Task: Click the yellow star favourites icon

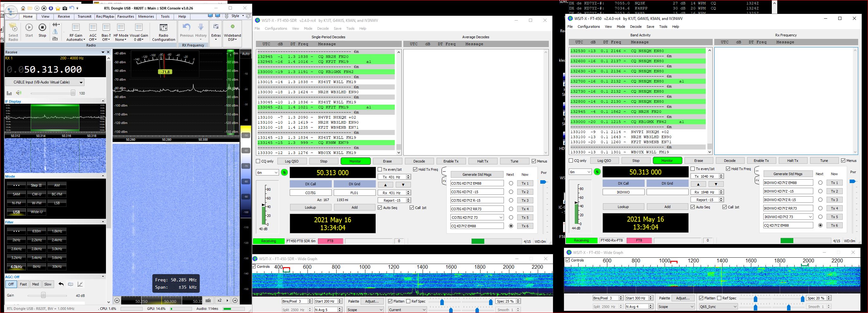Action: coord(58,8)
